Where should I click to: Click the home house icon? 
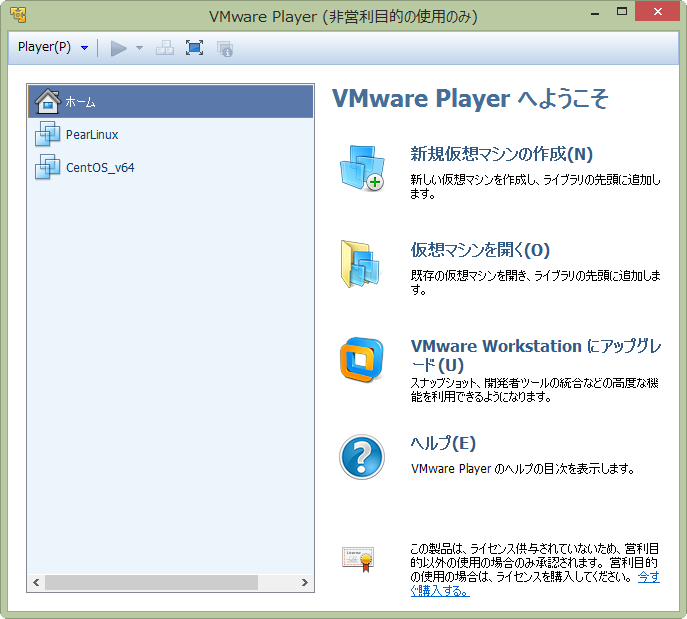(x=47, y=102)
